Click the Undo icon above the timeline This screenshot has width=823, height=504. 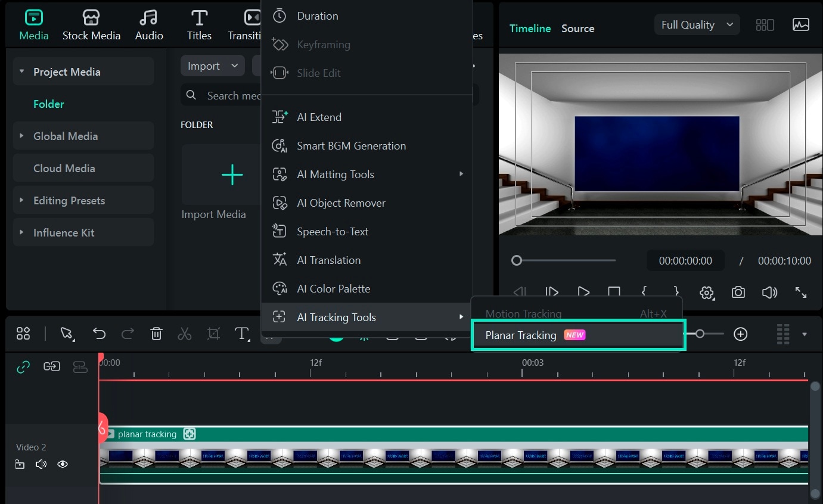pyautogui.click(x=99, y=334)
